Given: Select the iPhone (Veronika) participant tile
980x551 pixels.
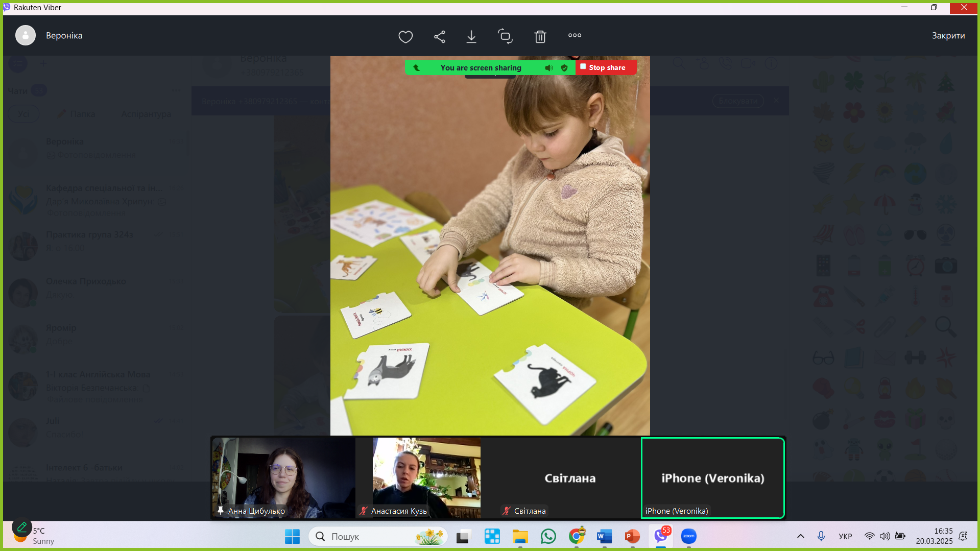Looking at the screenshot, I should [712, 478].
